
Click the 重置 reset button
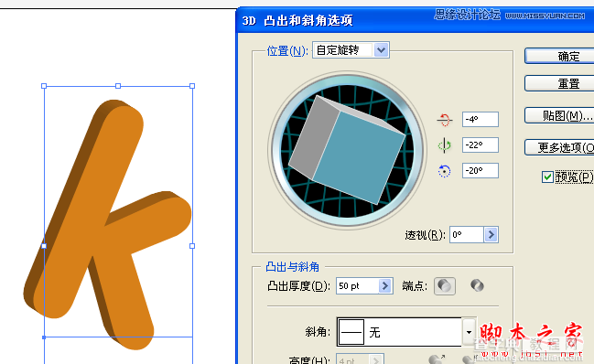560,83
